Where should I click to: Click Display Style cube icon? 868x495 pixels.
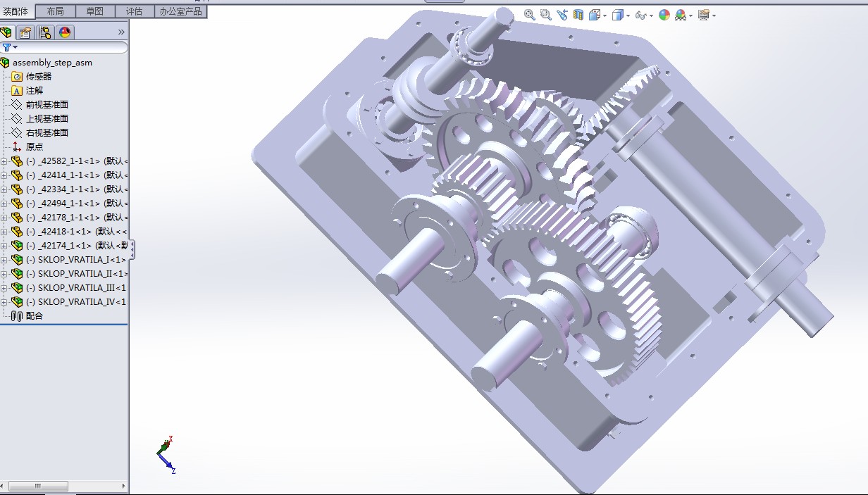pyautogui.click(x=617, y=15)
